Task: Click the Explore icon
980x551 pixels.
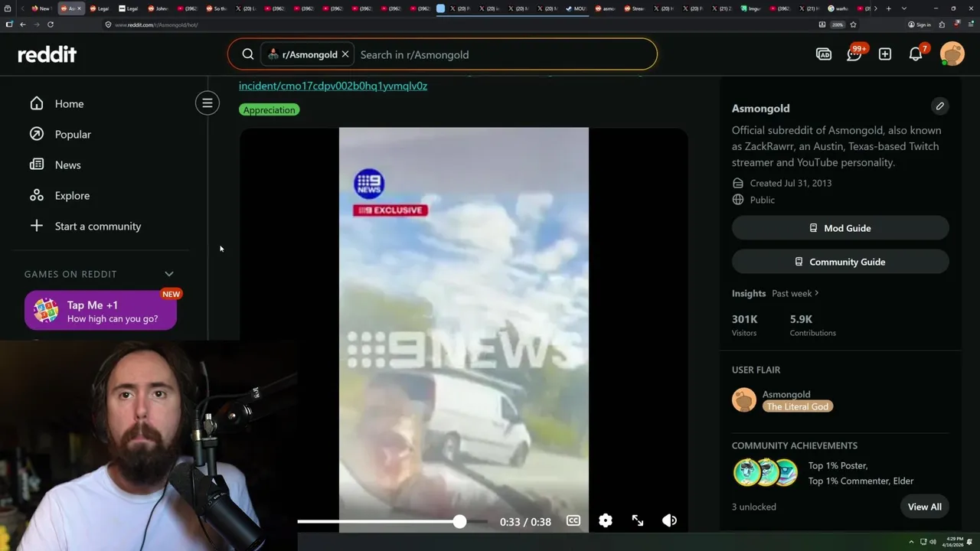Action: click(x=37, y=195)
